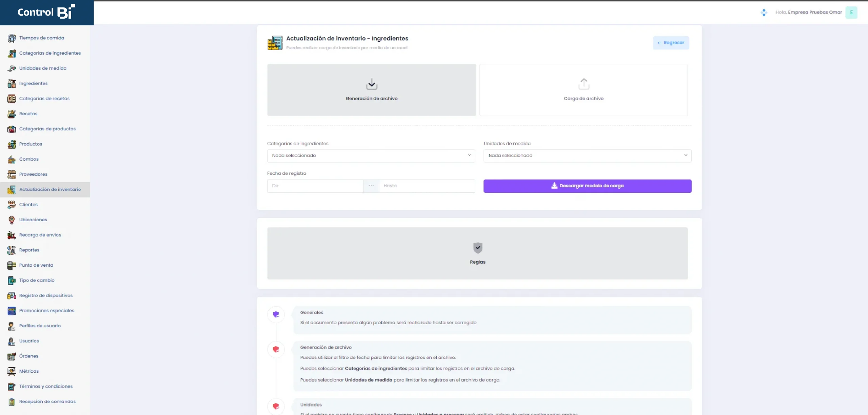Click the Proveedores sidebar icon
The height and width of the screenshot is (415, 868).
12,174
